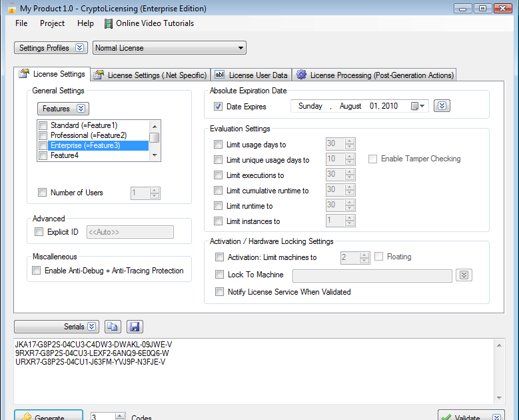The height and width of the screenshot is (420, 519).
Task: Click the save serials floppy disk icon
Action: pyautogui.click(x=135, y=327)
